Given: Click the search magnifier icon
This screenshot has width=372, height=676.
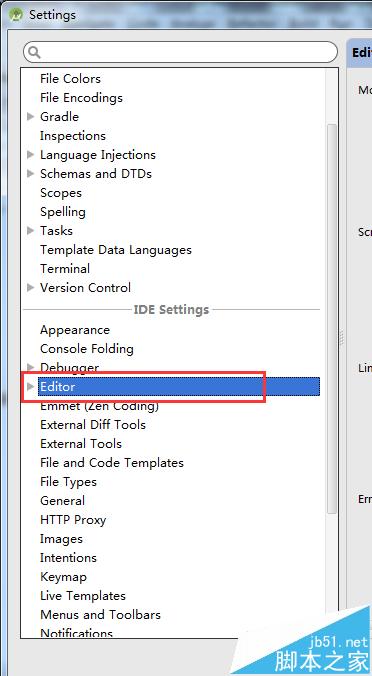Looking at the screenshot, I should [34, 53].
